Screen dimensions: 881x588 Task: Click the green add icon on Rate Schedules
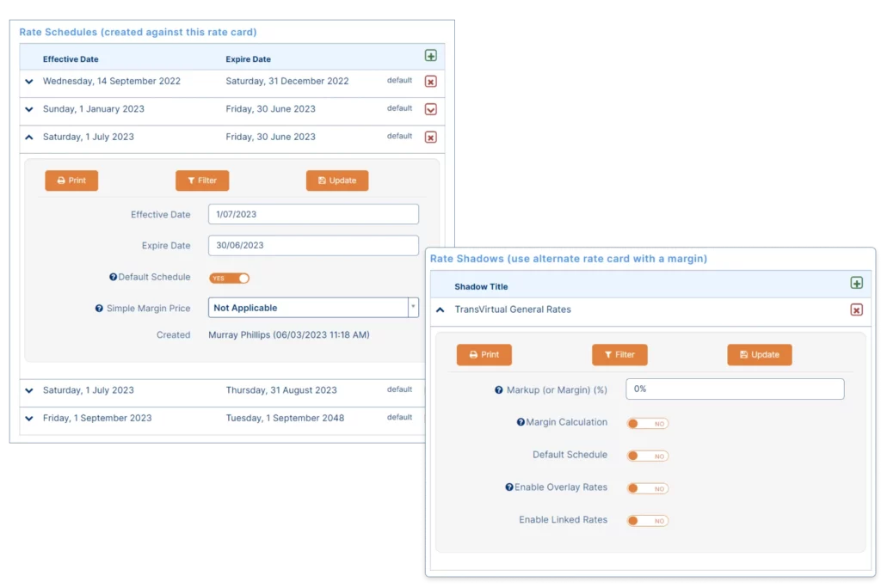pyautogui.click(x=431, y=56)
